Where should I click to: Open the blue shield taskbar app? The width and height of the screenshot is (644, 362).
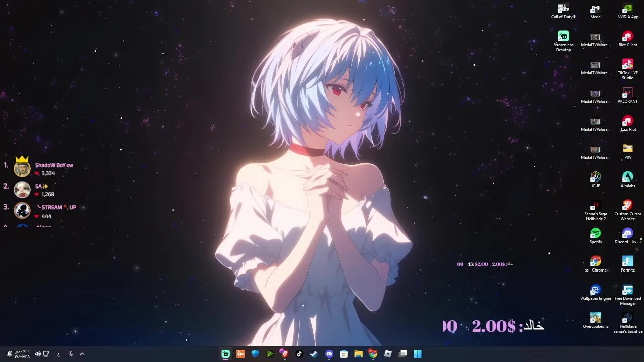(255, 354)
